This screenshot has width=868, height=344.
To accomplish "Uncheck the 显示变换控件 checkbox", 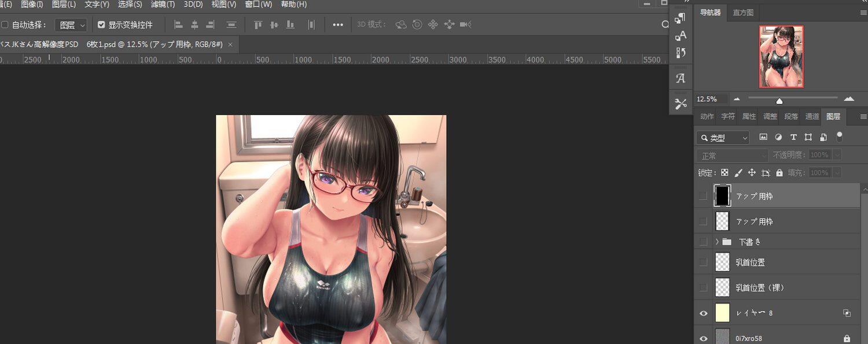I will 102,25.
